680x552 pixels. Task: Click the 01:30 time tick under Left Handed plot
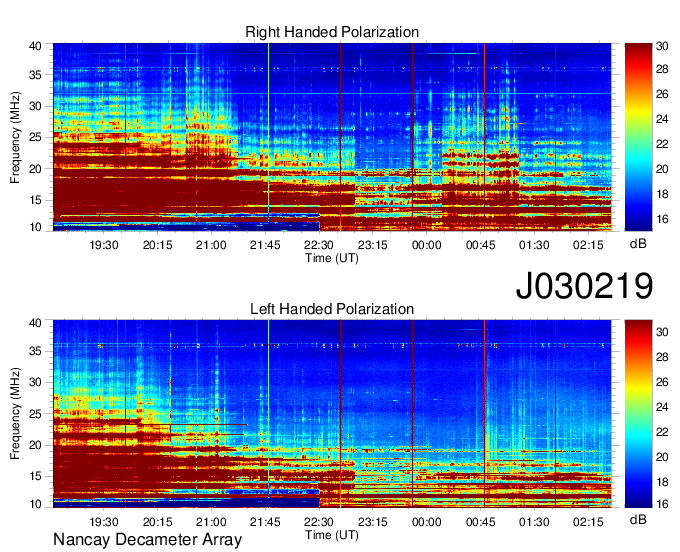coord(534,522)
